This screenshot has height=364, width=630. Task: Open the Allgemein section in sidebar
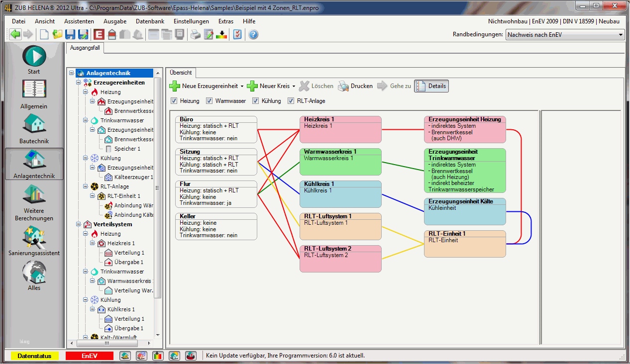tap(34, 94)
